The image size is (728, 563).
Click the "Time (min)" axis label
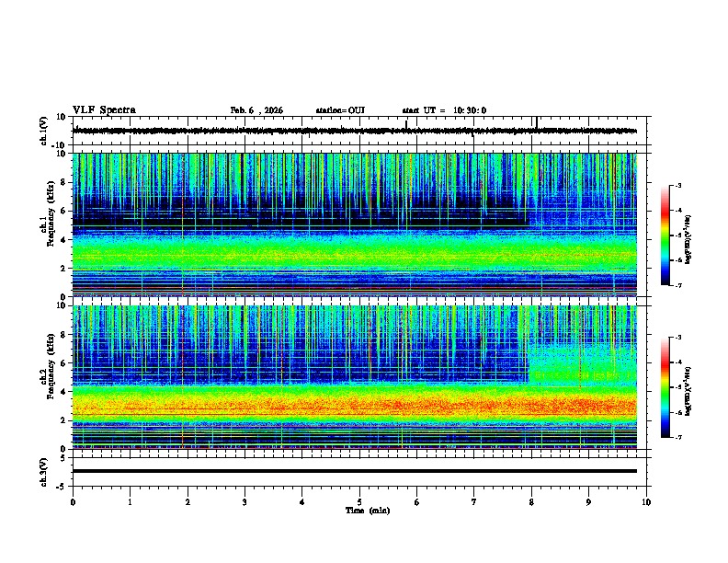tap(368, 511)
